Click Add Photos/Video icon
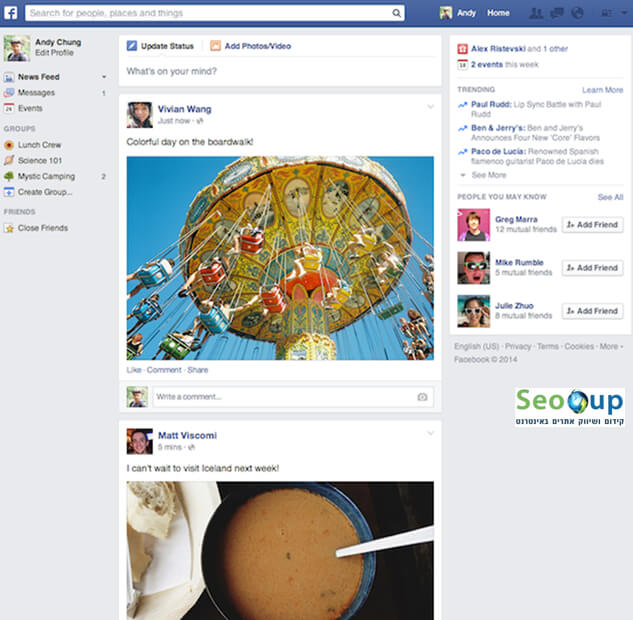Screen dimensions: 633x620 [215, 46]
